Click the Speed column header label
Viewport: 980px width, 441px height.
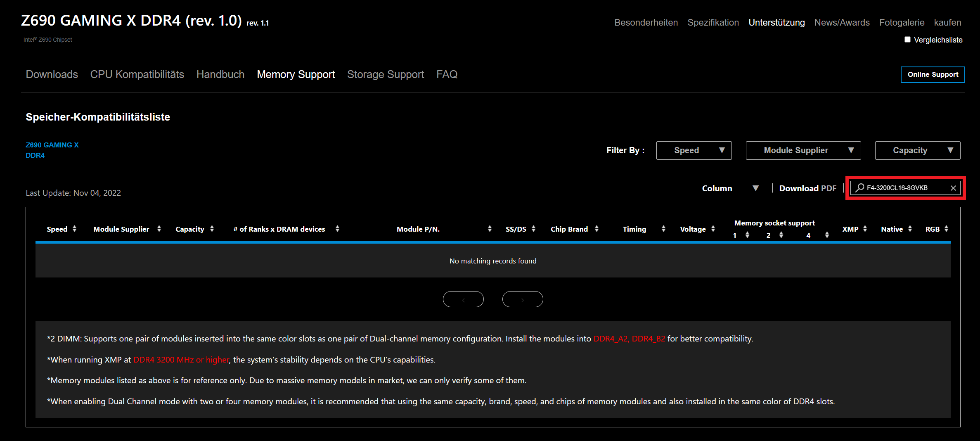coord(57,229)
